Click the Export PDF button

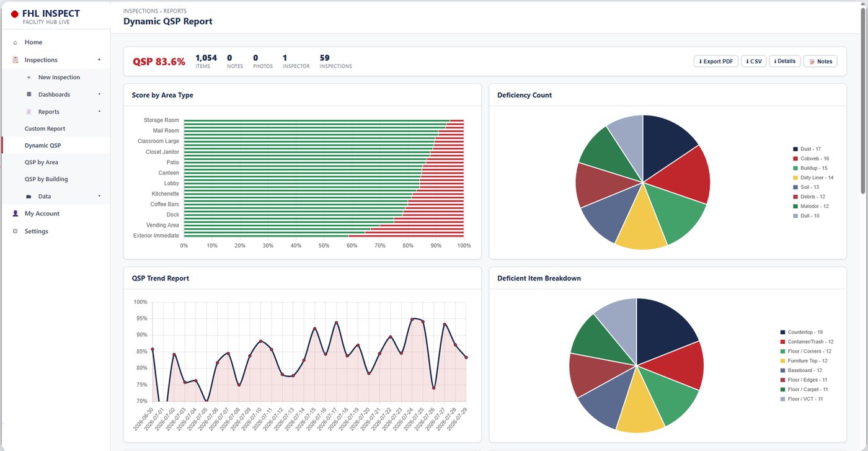point(716,61)
